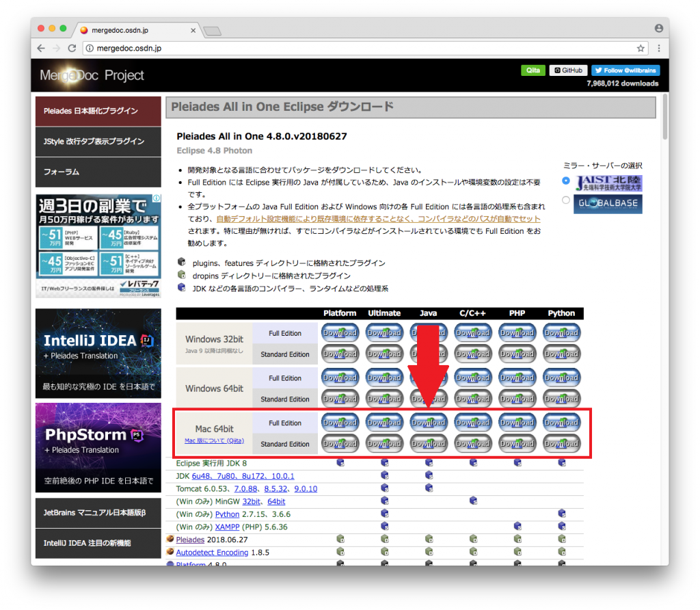This screenshot has height=610, width=700.
Task: Bookmark page using the star icon
Action: 641,49
